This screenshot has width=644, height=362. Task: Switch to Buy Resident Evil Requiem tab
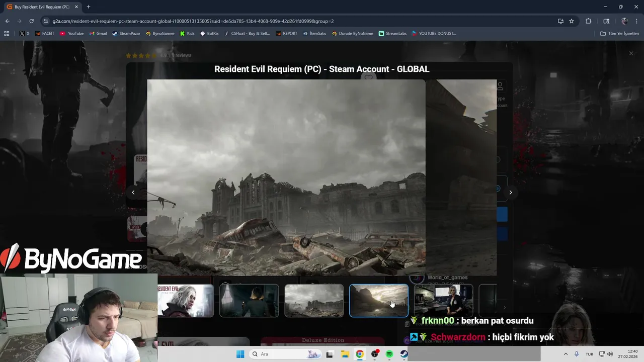tap(42, 7)
